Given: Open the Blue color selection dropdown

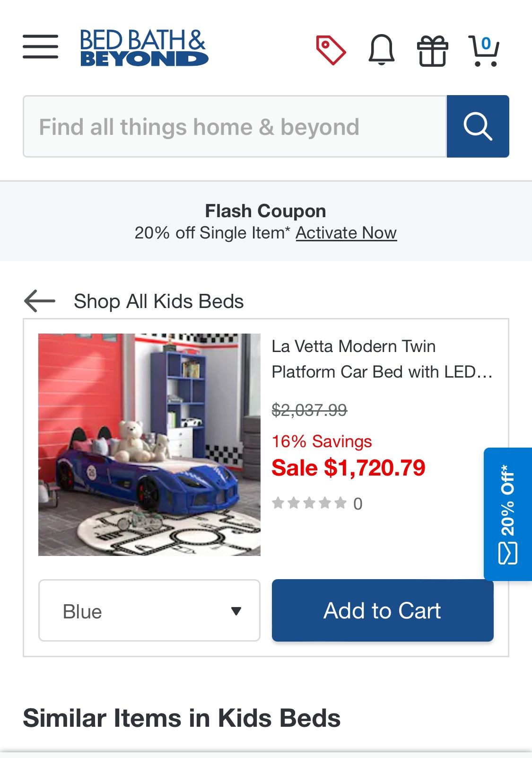Looking at the screenshot, I should [149, 610].
